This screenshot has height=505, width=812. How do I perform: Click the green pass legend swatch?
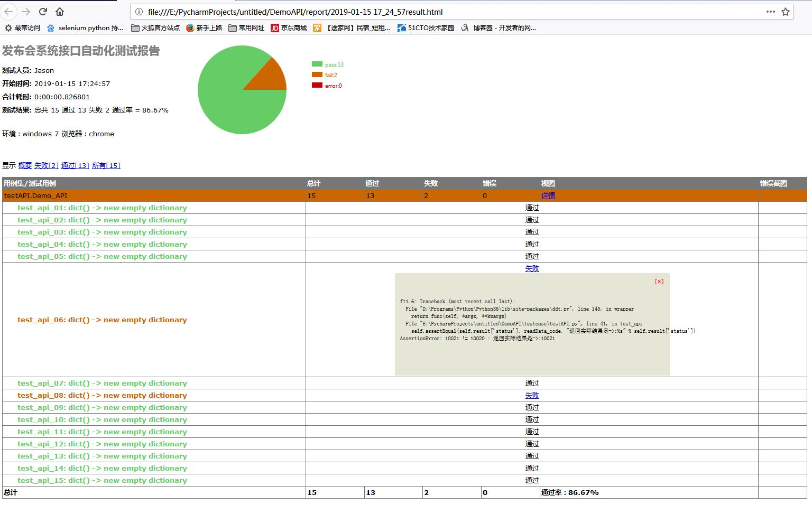pos(317,64)
